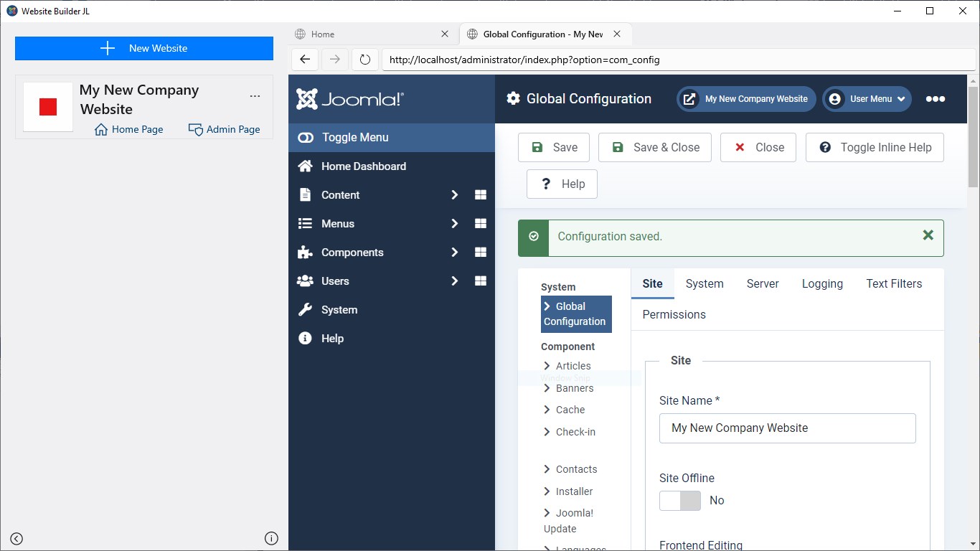Click the red website thumbnail
The width and height of the screenshot is (980, 551).
48,107
